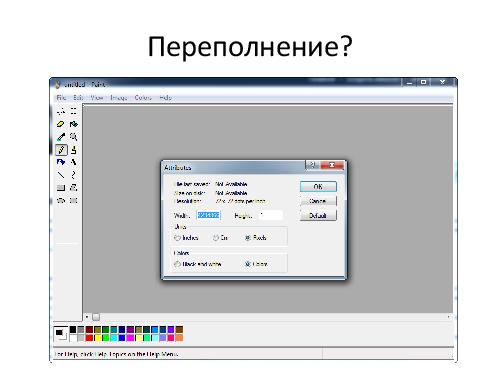Select the Airbrush spray tool
The image size is (500, 375).
pos(61,162)
